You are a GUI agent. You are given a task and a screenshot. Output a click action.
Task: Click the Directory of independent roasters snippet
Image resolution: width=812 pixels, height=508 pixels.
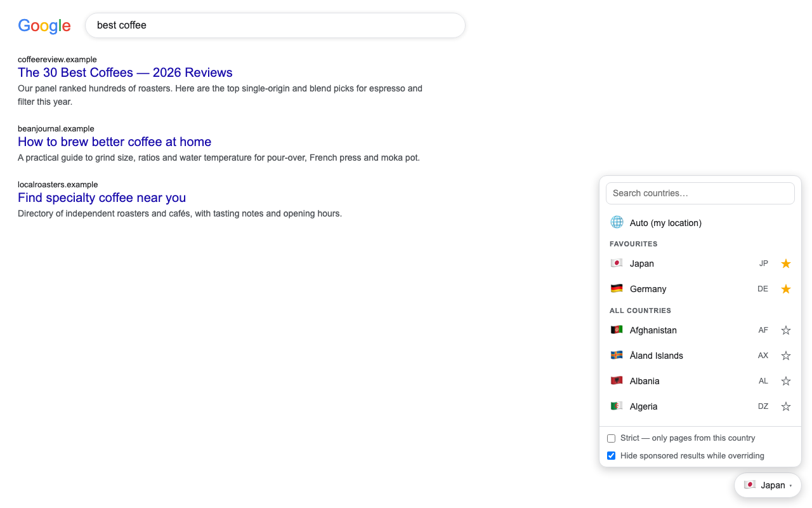click(180, 213)
